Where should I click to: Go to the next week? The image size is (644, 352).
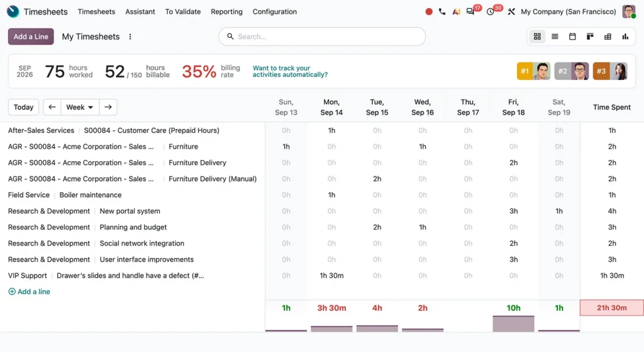[108, 107]
